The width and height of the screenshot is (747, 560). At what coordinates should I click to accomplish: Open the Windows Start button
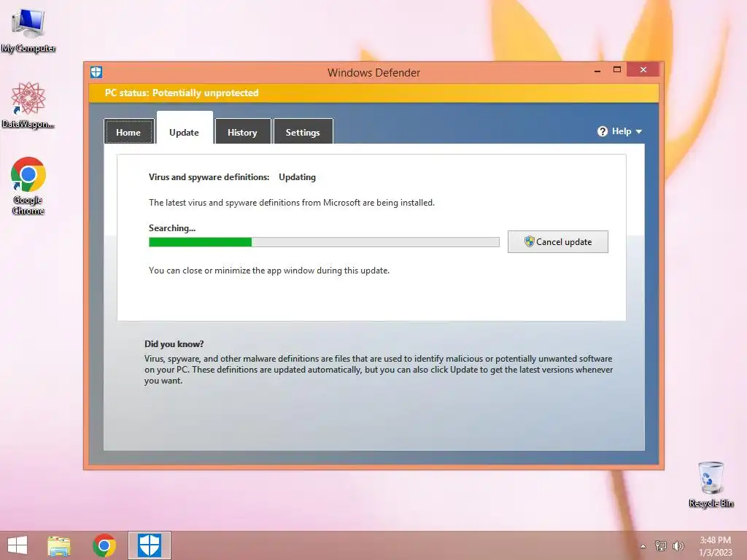click(18, 545)
